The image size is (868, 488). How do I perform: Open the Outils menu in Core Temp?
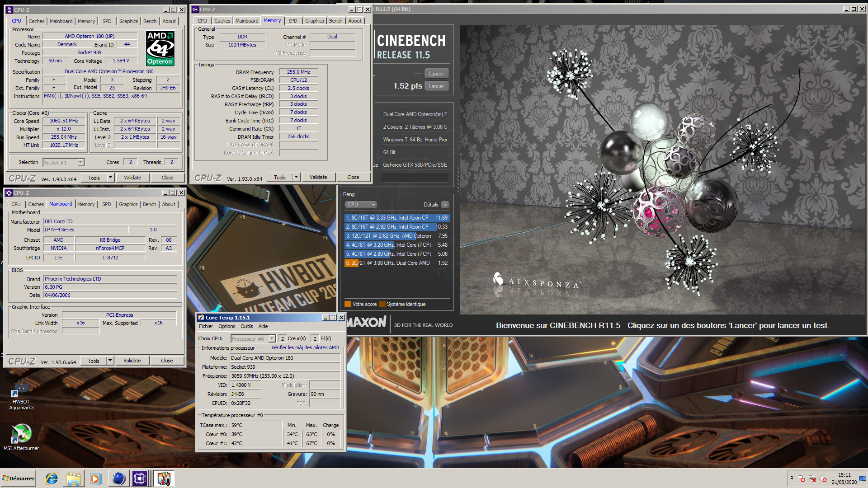[x=247, y=326]
